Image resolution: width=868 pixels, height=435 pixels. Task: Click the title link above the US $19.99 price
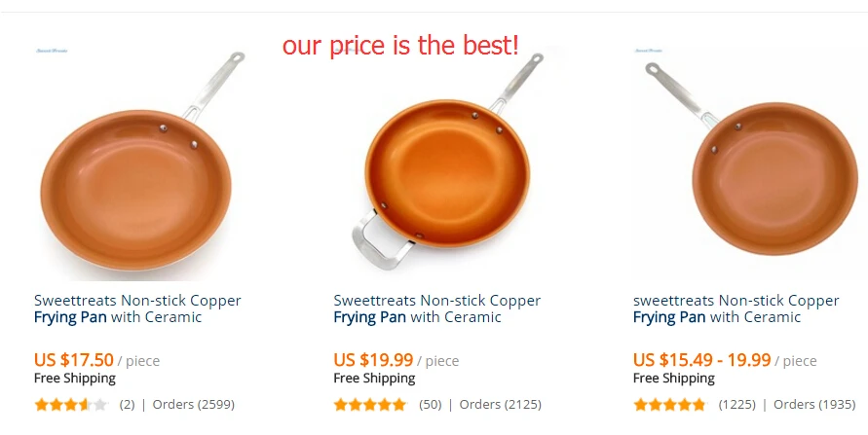(436, 308)
